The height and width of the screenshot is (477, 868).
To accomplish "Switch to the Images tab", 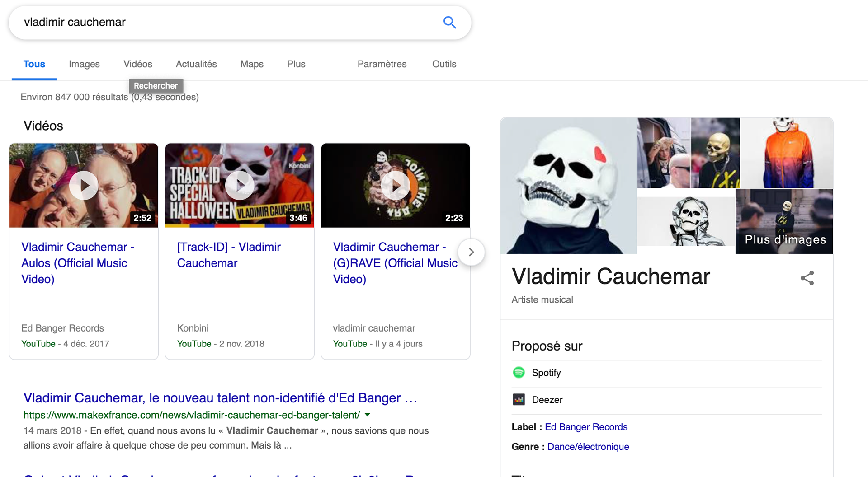I will (x=84, y=64).
